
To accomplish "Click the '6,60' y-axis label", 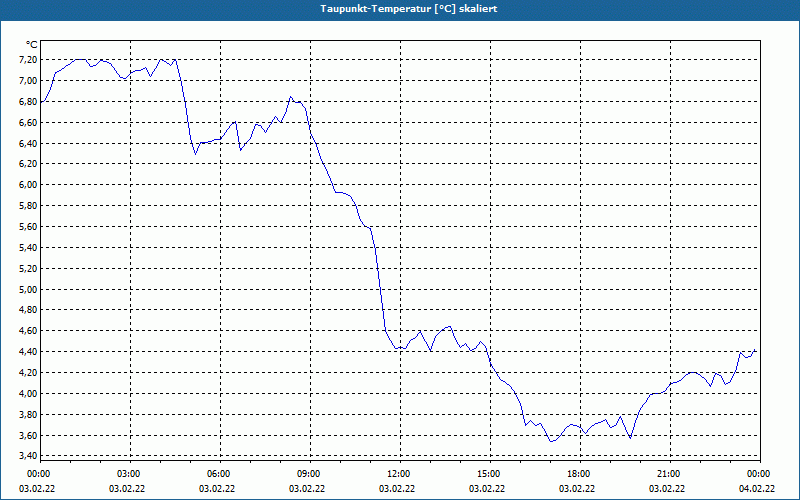I will 29,122.
